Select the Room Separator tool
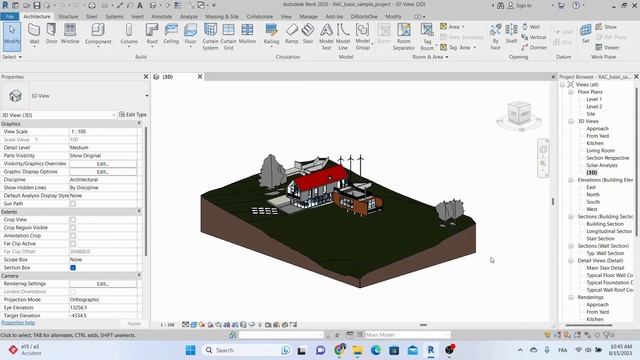Viewport: 640px width, 360px height. pyautogui.click(x=403, y=37)
